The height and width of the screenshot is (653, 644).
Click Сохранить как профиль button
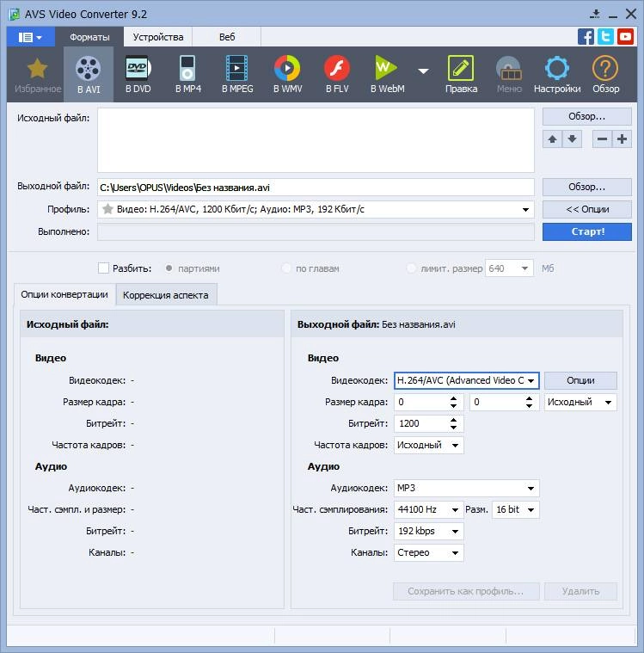[x=466, y=591]
